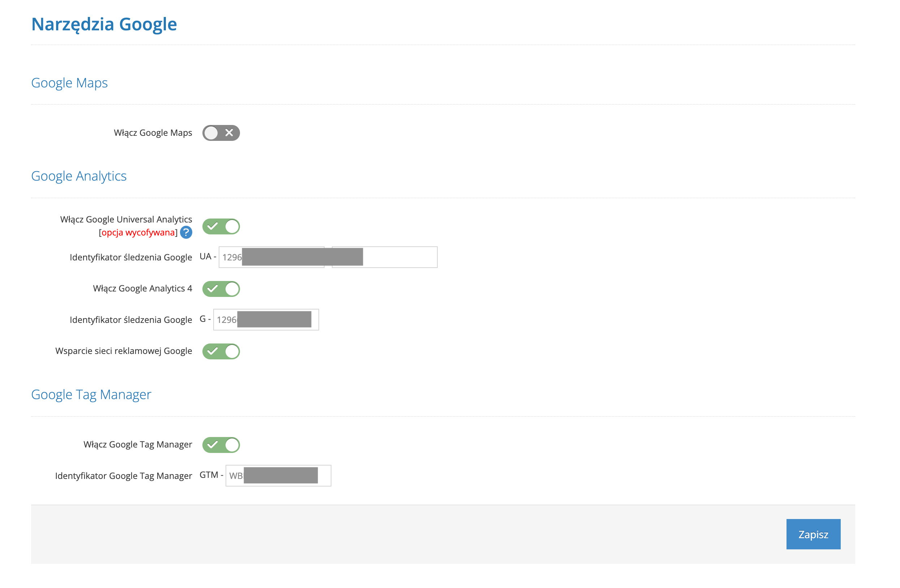Click the red "opcja wycofywana" text

click(x=138, y=232)
